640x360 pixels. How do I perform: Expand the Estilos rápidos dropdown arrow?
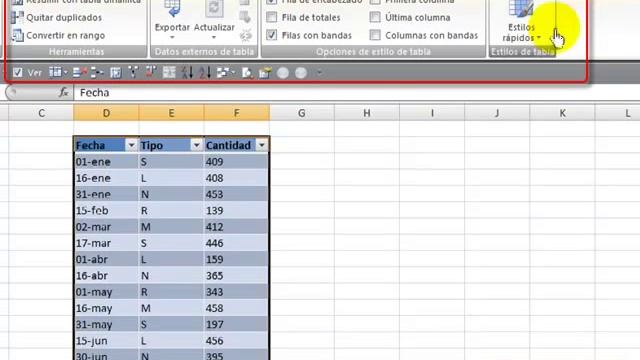click(x=539, y=38)
